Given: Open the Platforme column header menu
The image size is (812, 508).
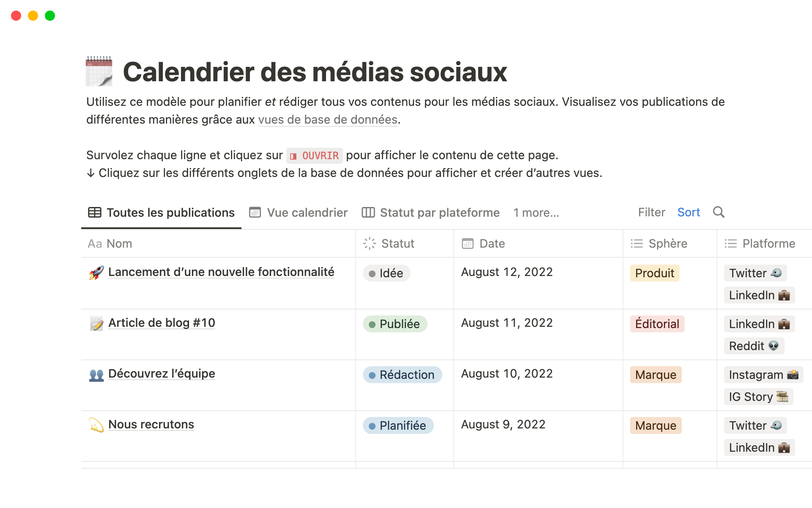Looking at the screenshot, I should [x=768, y=243].
